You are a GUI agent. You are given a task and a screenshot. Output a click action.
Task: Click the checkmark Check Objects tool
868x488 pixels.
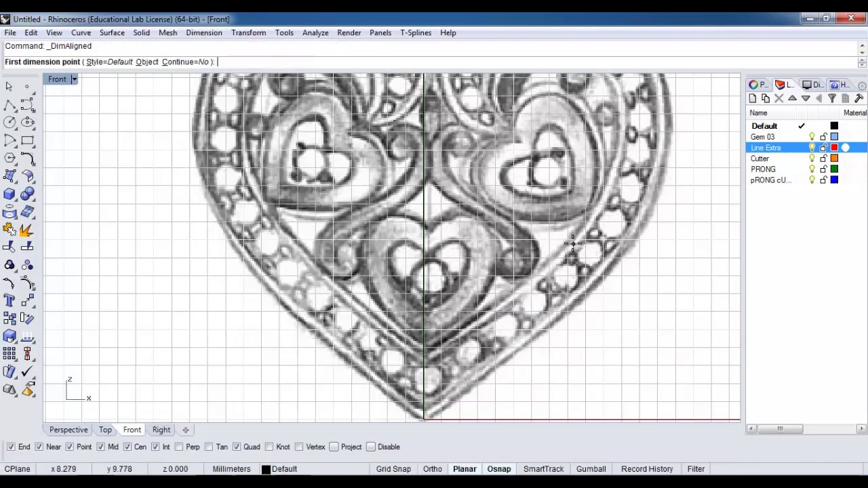tap(27, 371)
